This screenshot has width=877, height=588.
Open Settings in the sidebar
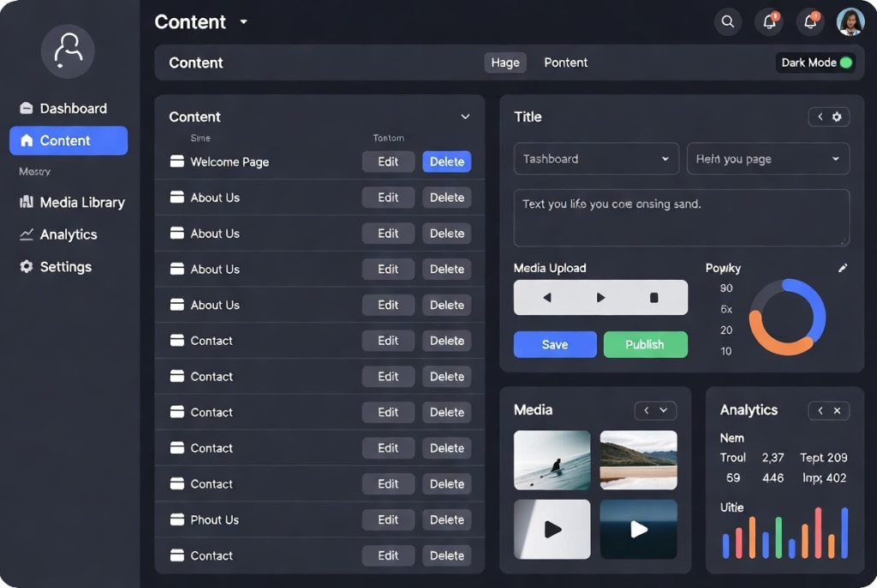(56, 267)
